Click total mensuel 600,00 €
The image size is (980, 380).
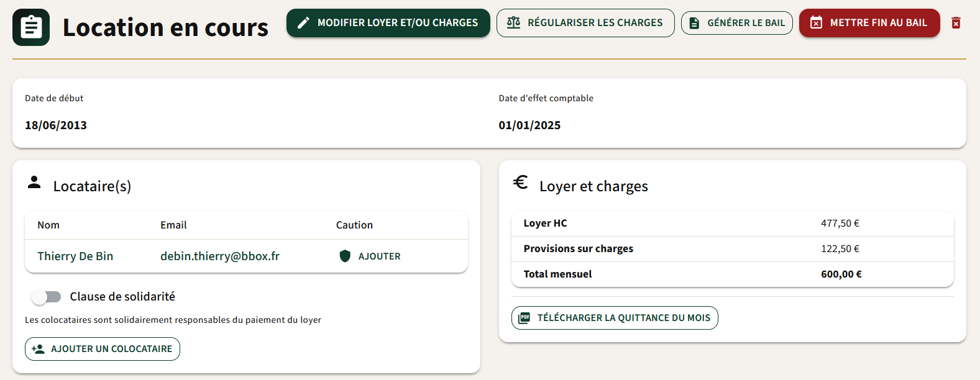(841, 274)
